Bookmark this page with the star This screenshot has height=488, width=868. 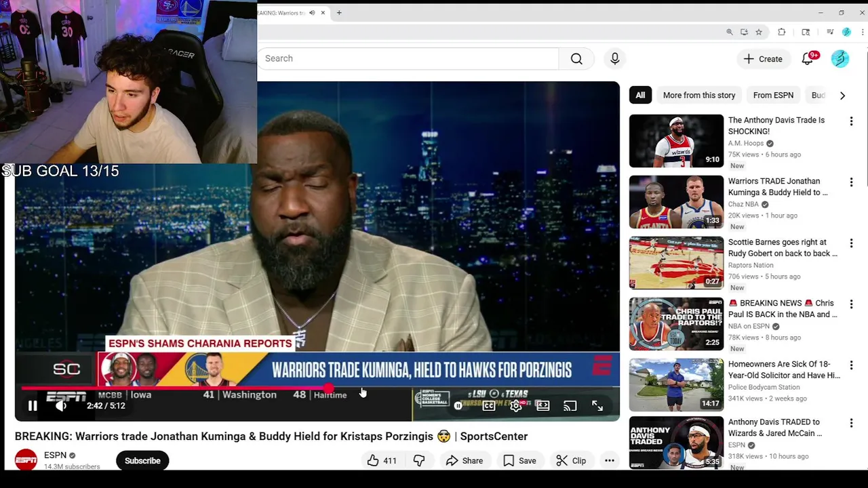pyautogui.click(x=759, y=32)
